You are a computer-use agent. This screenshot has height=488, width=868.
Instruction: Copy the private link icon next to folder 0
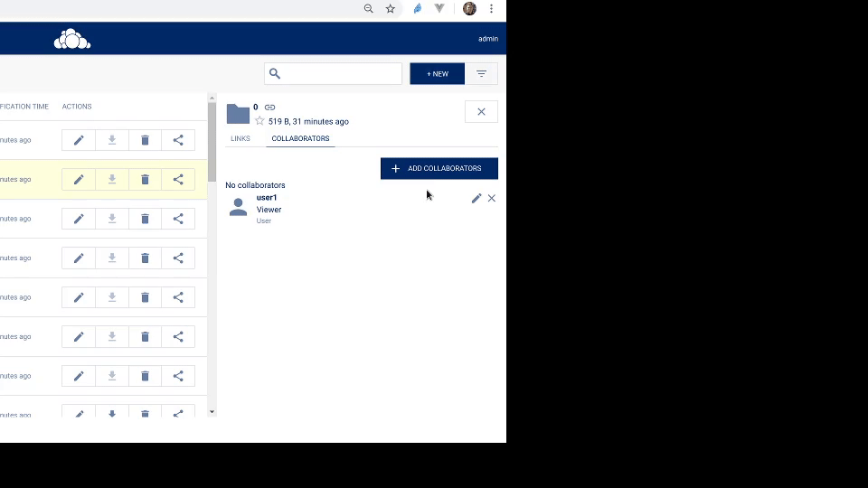(x=269, y=108)
